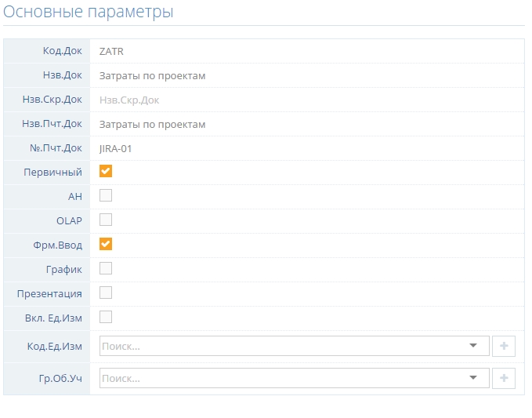
Task: Click the №.Пчт.Док field containing JIRA-01
Action: [x=306, y=148]
